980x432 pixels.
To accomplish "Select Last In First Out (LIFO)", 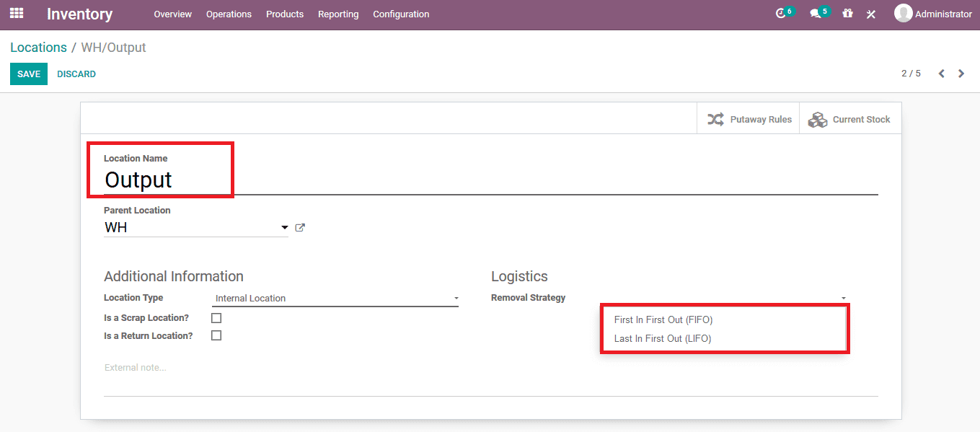I will pyautogui.click(x=663, y=338).
